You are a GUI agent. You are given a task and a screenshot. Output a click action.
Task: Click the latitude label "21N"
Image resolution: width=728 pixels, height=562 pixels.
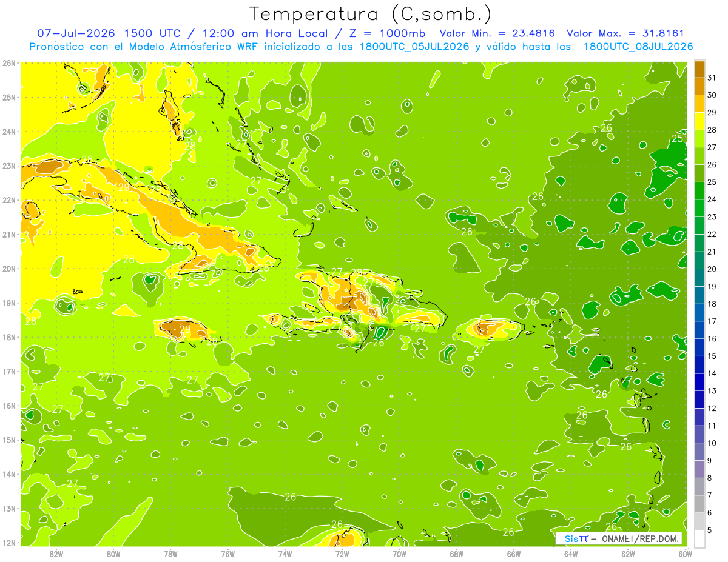coord(8,234)
